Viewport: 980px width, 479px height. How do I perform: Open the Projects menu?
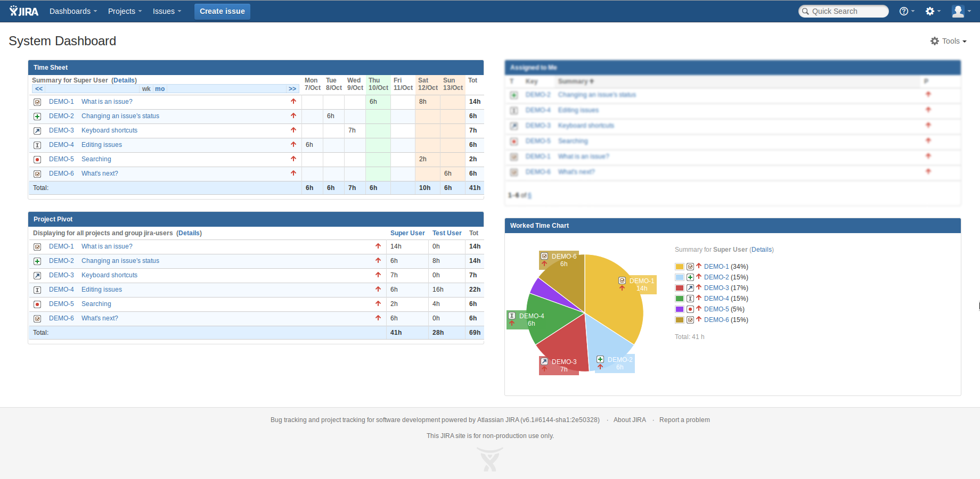[125, 11]
